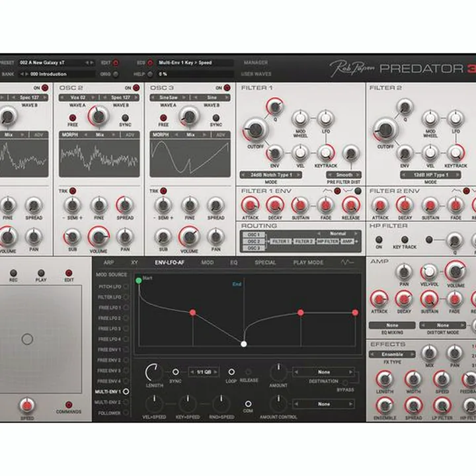Open the EQ tab
This screenshot has height=476, width=476.
[234, 262]
